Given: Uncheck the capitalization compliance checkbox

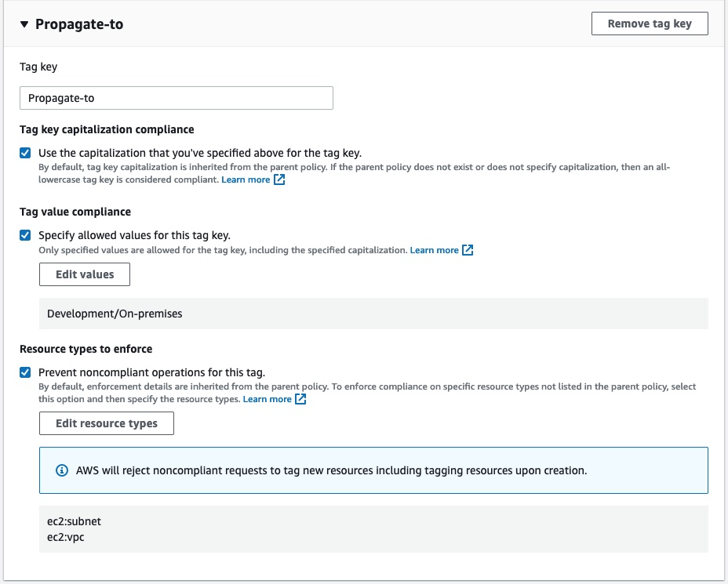Looking at the screenshot, I should 24,153.
